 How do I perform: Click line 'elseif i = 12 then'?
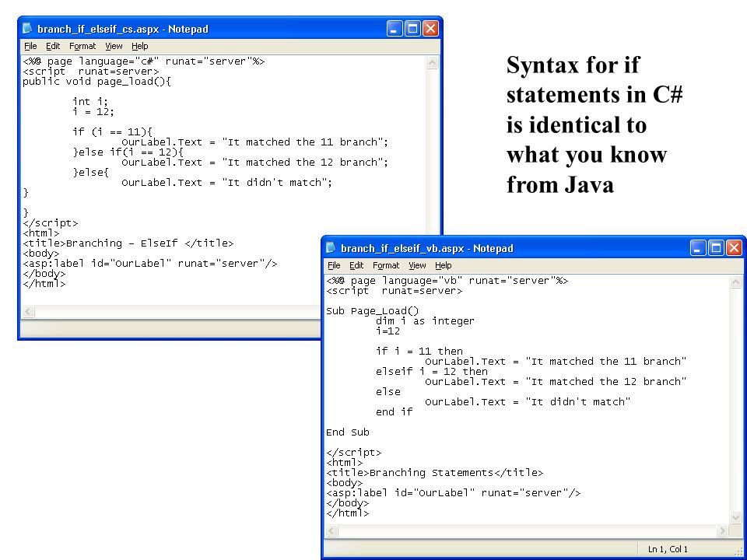click(432, 372)
